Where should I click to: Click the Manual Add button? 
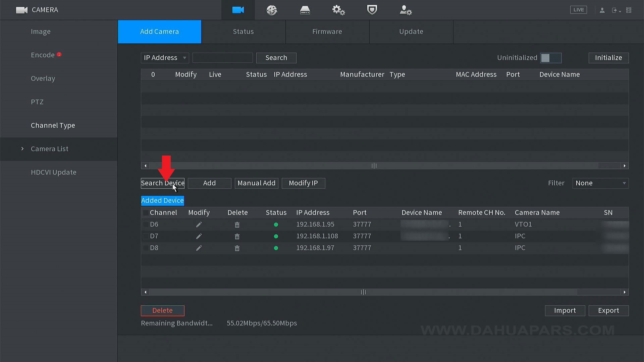pos(256,183)
